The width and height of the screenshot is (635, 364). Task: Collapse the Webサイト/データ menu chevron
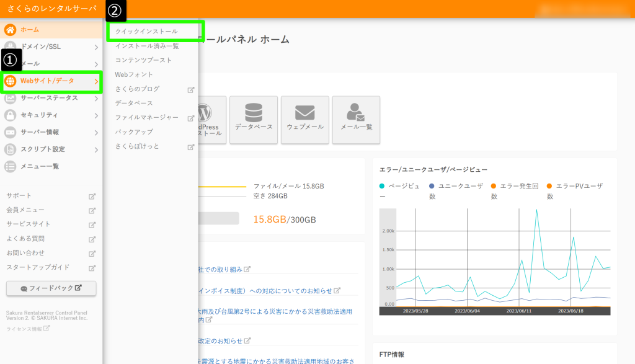pyautogui.click(x=96, y=81)
